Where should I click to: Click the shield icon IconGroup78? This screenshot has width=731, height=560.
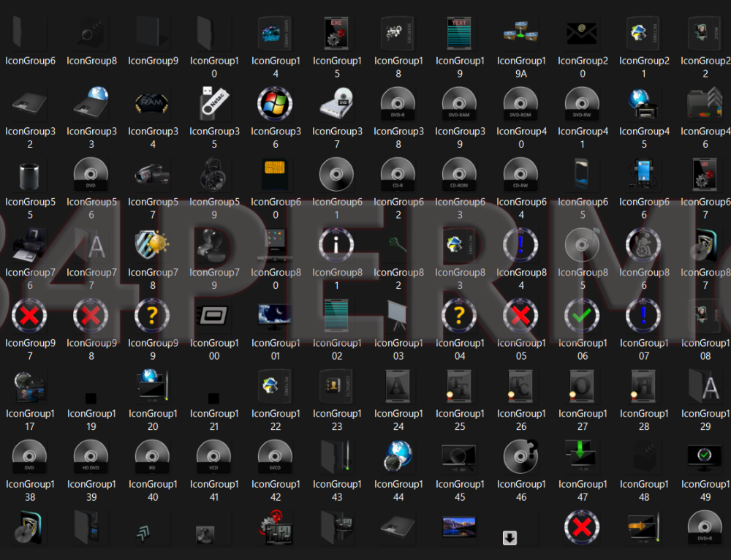click(153, 244)
